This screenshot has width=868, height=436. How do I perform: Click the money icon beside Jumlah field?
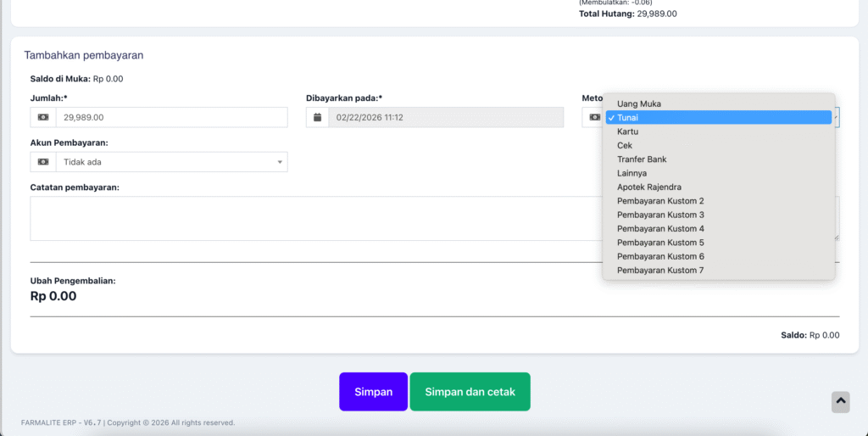(43, 117)
